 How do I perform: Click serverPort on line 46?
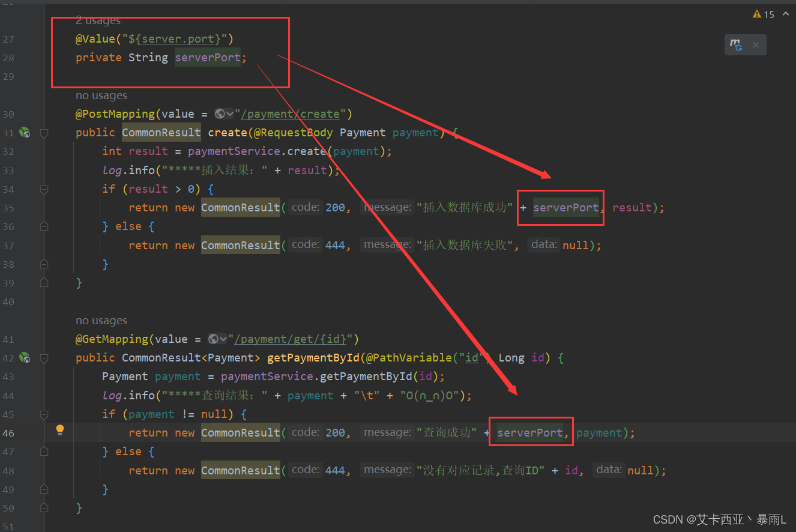click(530, 433)
